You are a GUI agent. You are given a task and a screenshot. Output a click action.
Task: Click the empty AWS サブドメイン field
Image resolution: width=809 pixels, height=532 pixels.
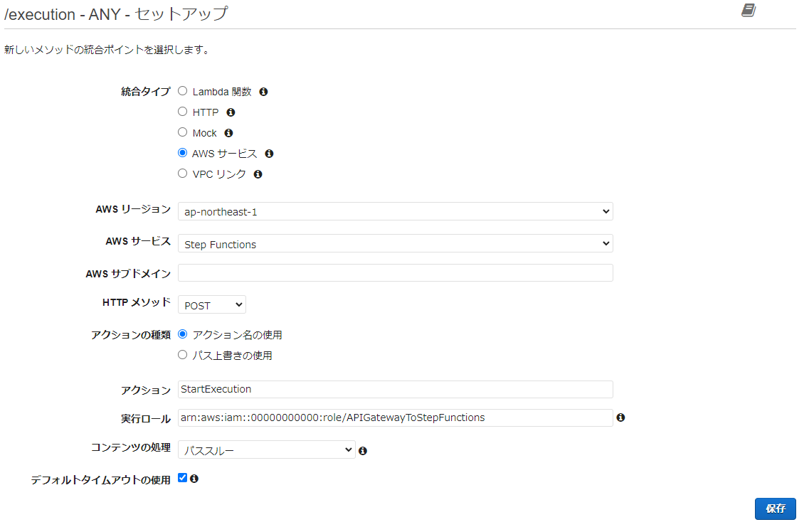click(x=395, y=272)
